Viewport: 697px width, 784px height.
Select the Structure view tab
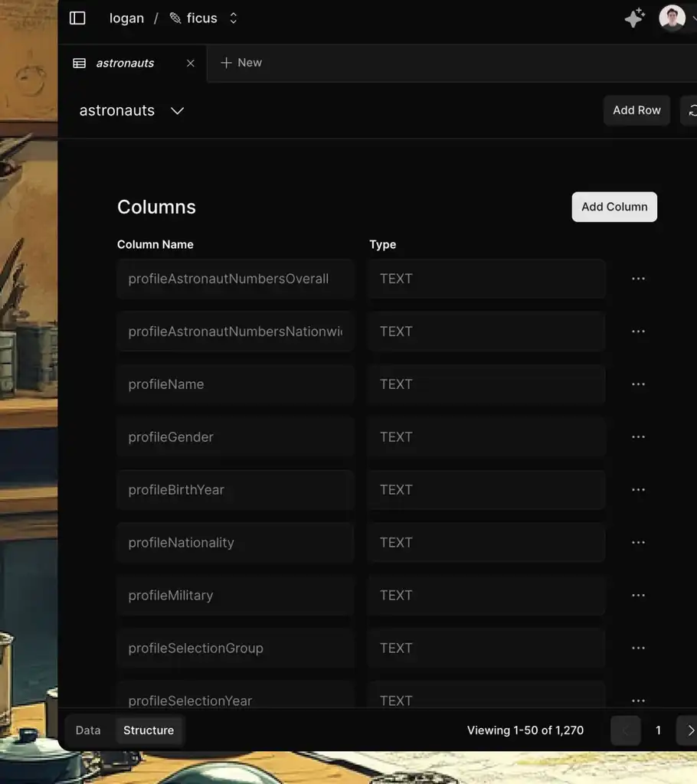[x=149, y=730]
